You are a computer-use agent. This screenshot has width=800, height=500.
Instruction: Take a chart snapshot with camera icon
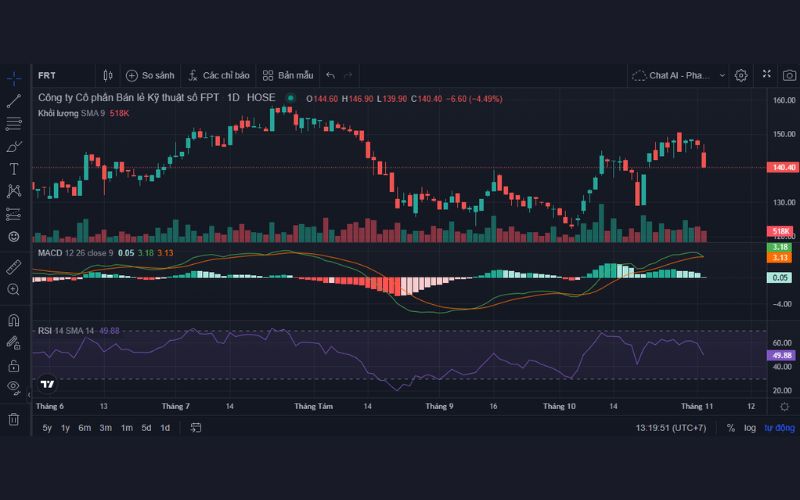[x=789, y=75]
